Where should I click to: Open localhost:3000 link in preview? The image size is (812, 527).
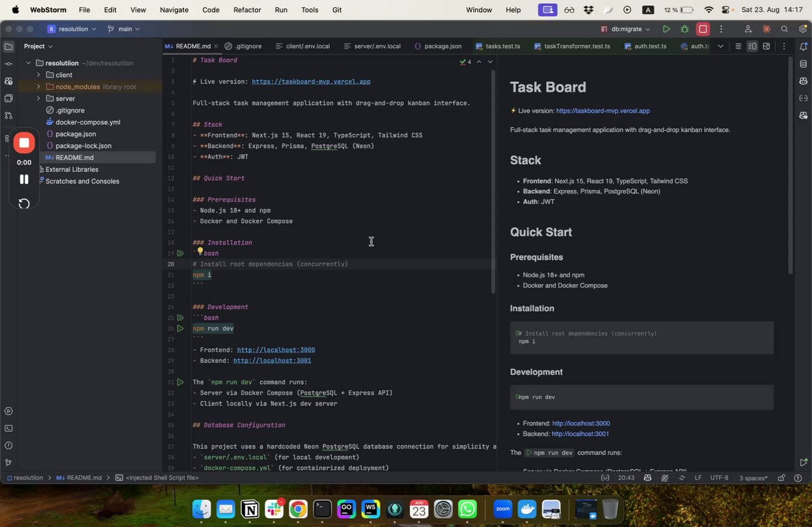[x=581, y=424]
